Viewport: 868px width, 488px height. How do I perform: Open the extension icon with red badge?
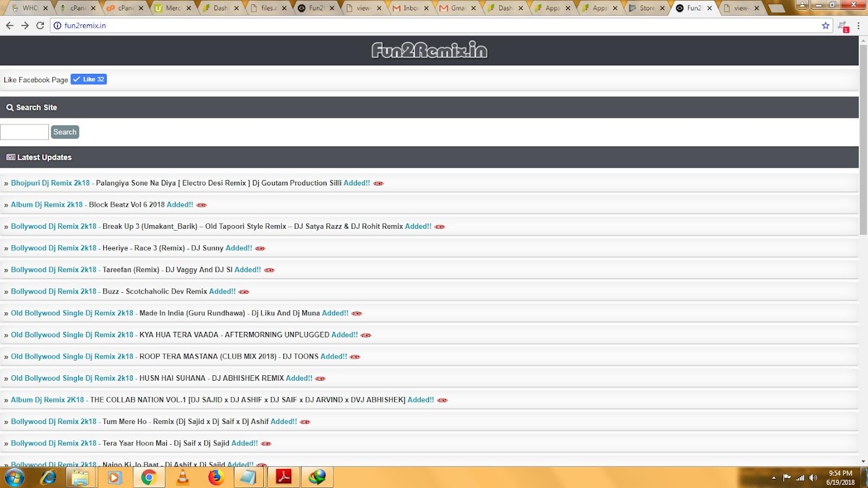(843, 26)
